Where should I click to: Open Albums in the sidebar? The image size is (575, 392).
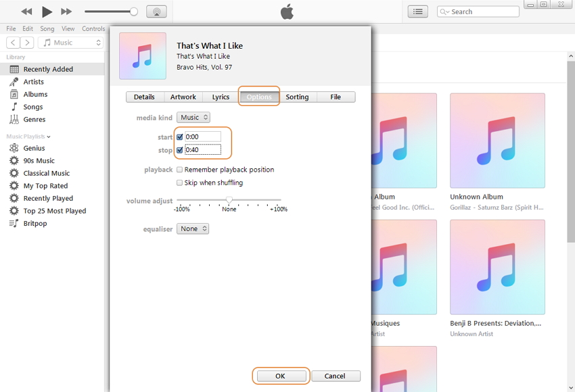pos(35,95)
